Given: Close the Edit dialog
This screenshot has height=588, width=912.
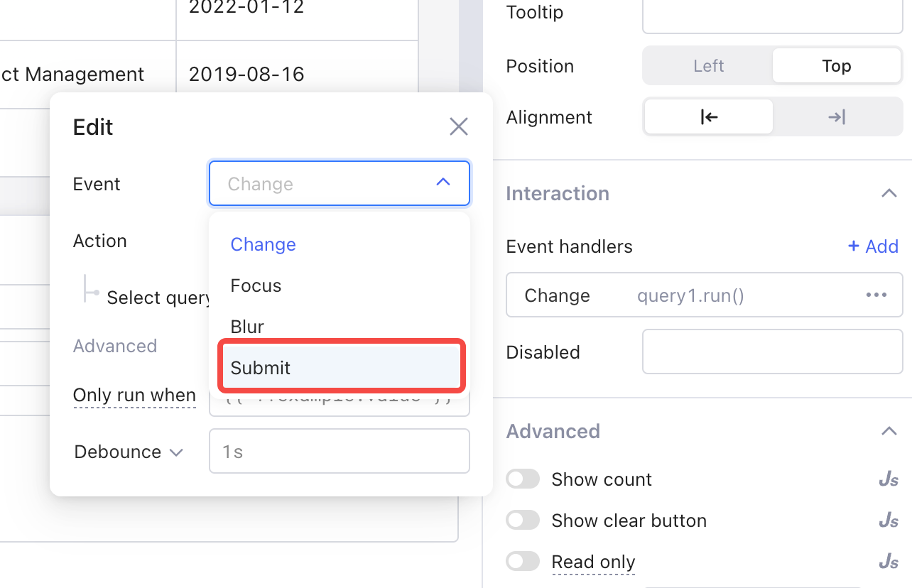Looking at the screenshot, I should click(458, 126).
